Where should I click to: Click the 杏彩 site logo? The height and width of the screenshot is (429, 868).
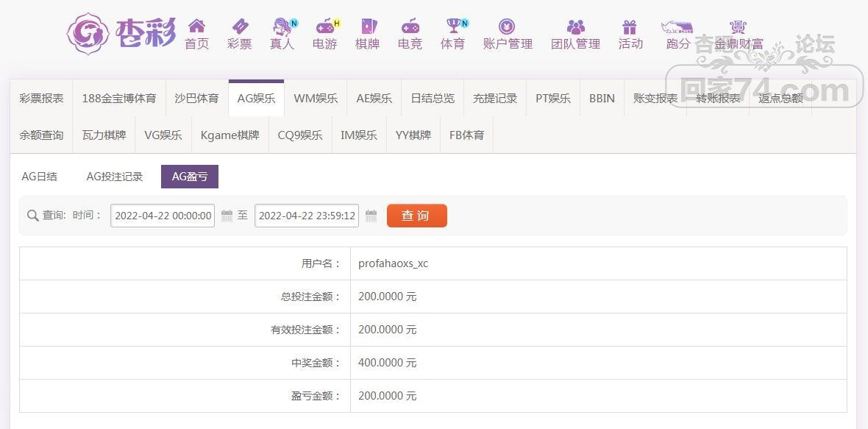(121, 34)
